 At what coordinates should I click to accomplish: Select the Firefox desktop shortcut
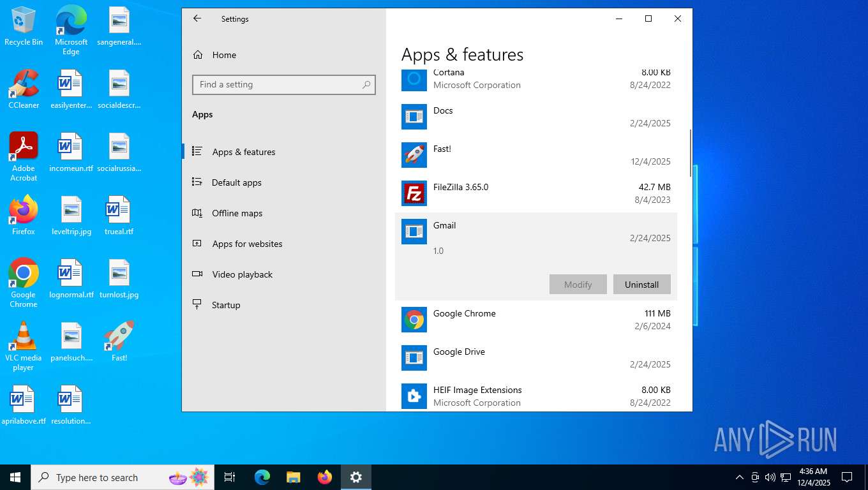[x=24, y=216]
